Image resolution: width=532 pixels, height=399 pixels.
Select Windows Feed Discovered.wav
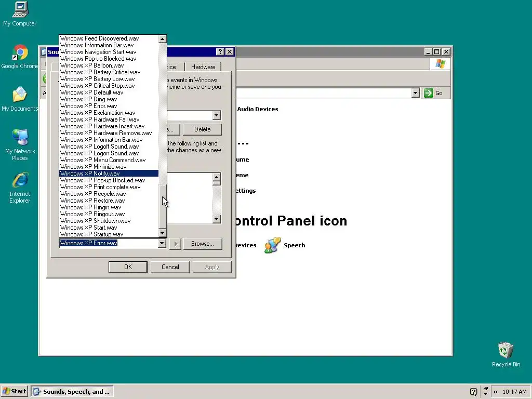[x=109, y=38]
